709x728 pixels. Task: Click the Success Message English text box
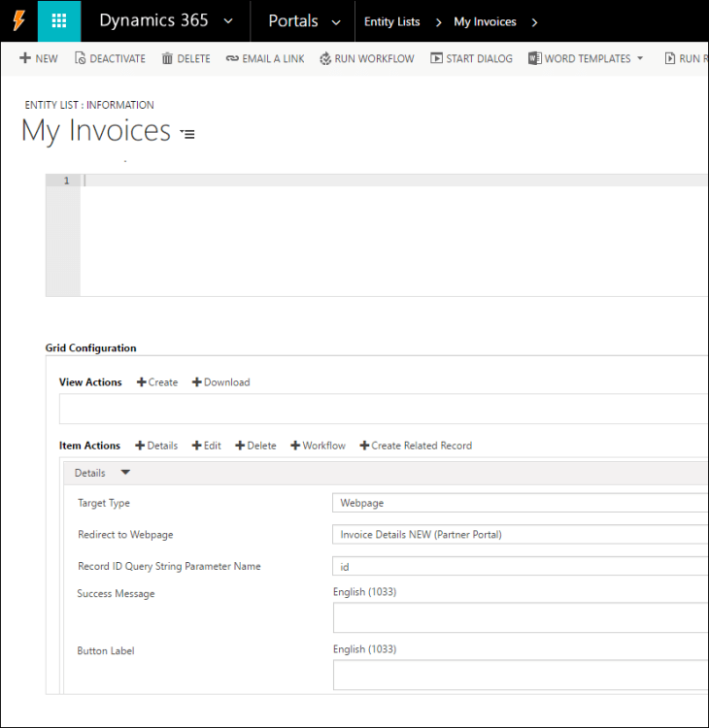pyautogui.click(x=521, y=617)
